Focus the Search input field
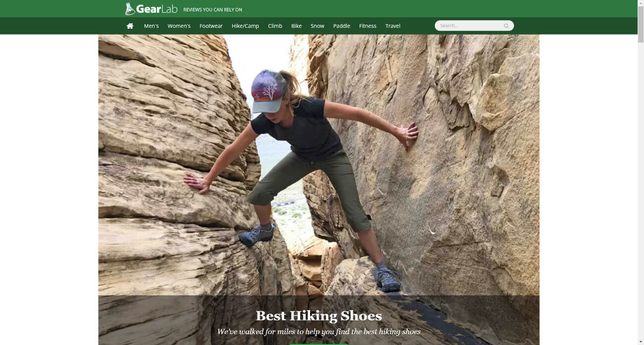The height and width of the screenshot is (345, 644). tap(474, 26)
